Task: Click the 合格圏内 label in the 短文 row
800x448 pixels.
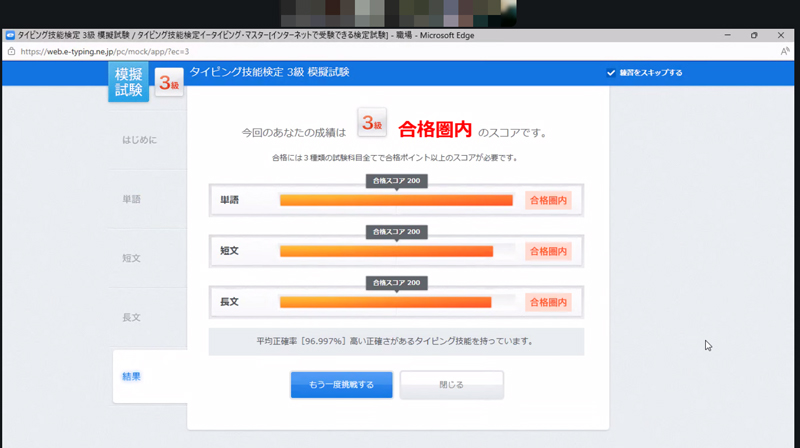Action: pos(548,251)
